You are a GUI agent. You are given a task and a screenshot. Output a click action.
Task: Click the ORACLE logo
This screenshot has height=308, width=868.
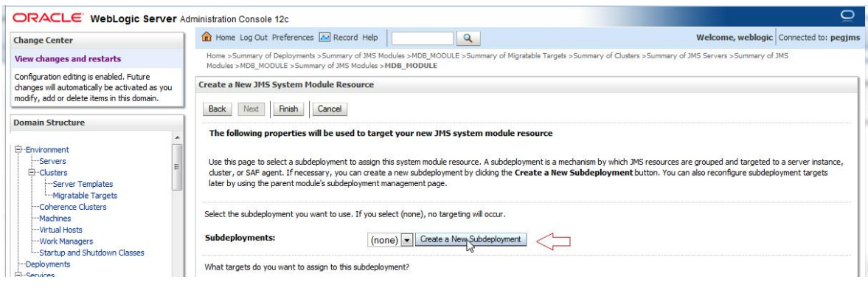(49, 18)
